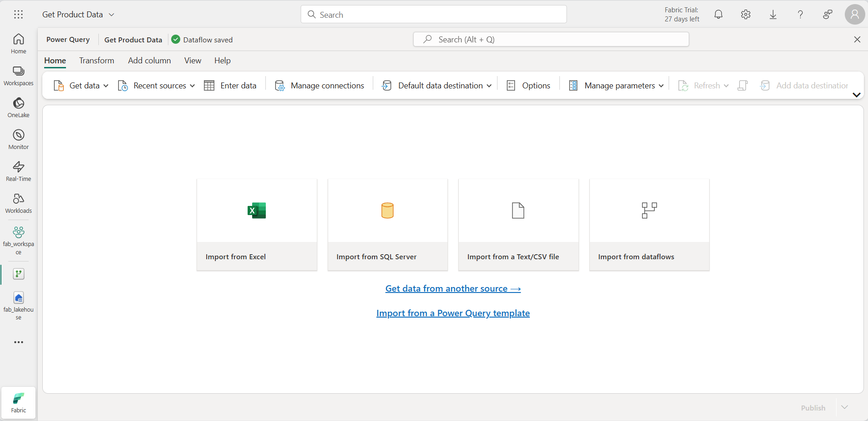Open Workspaces from the sidebar
The height and width of the screenshot is (421, 868).
click(x=18, y=76)
